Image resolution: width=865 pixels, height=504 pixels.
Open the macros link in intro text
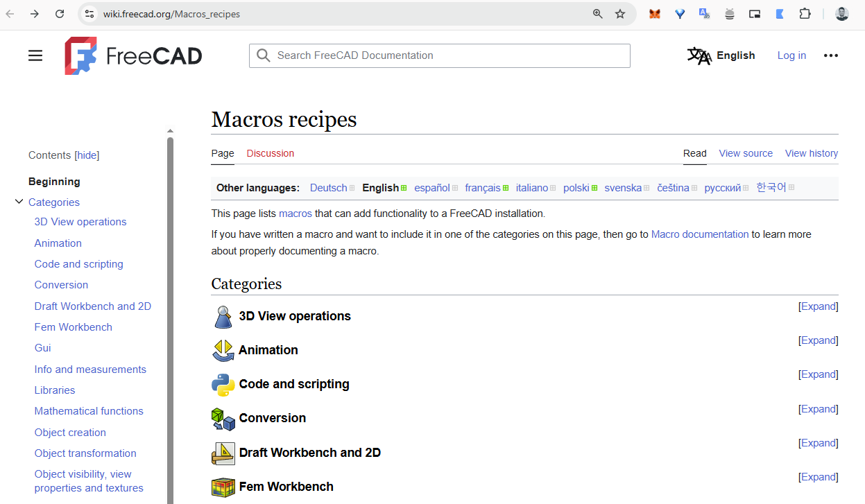(296, 214)
